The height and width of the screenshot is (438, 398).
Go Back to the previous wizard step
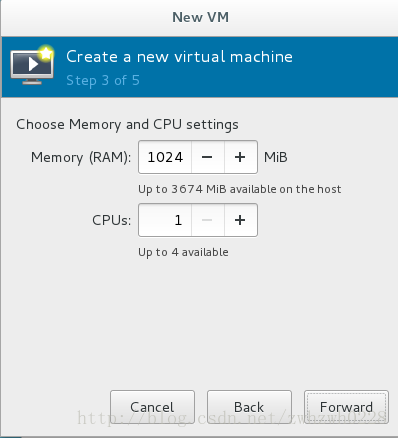249,407
